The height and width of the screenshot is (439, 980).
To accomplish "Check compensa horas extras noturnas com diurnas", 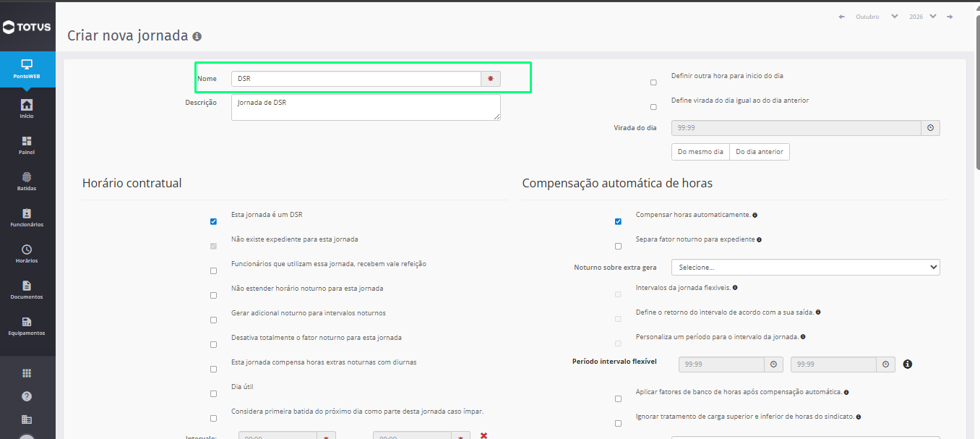I will tap(213, 370).
